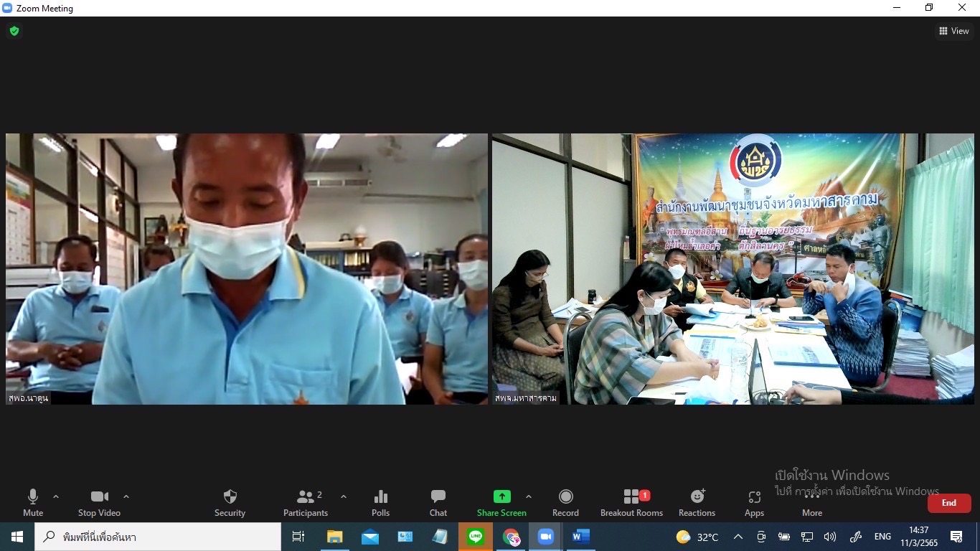Mute the microphone in Zoom
The image size is (980, 551).
[33, 502]
